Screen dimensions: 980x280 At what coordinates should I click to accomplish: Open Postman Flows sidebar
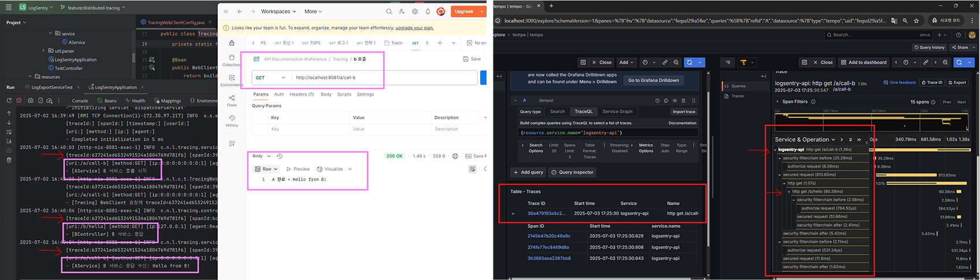click(232, 100)
